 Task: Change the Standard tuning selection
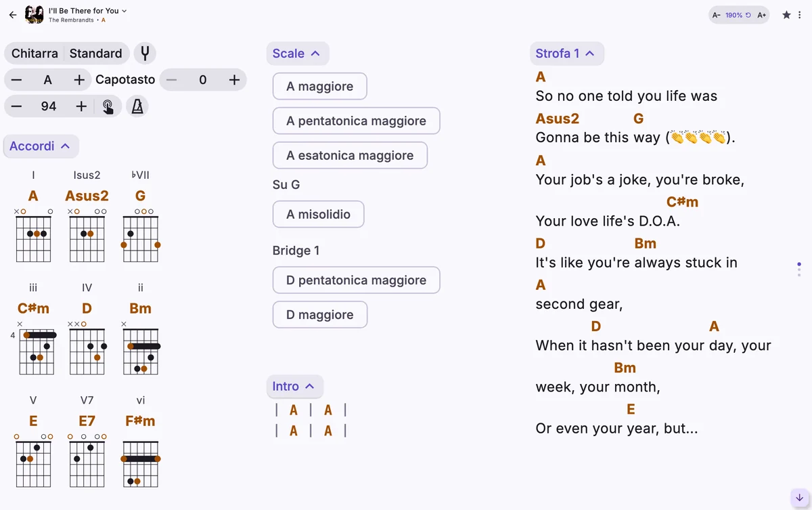(96, 54)
